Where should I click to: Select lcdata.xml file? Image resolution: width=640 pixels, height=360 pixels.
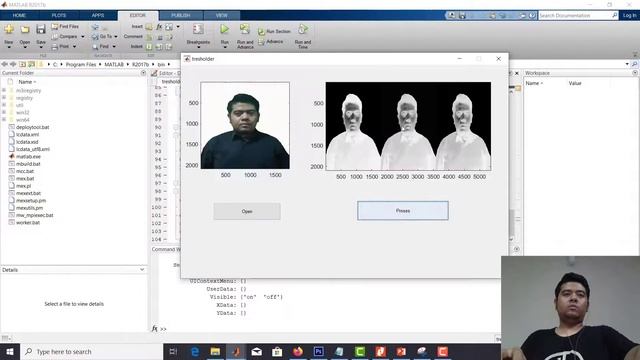[27, 135]
